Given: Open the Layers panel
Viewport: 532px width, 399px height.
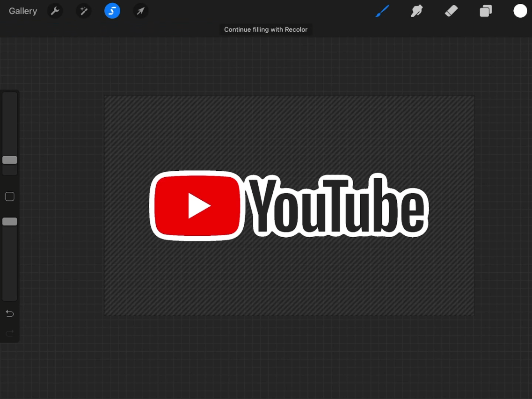Looking at the screenshot, I should (x=486, y=11).
